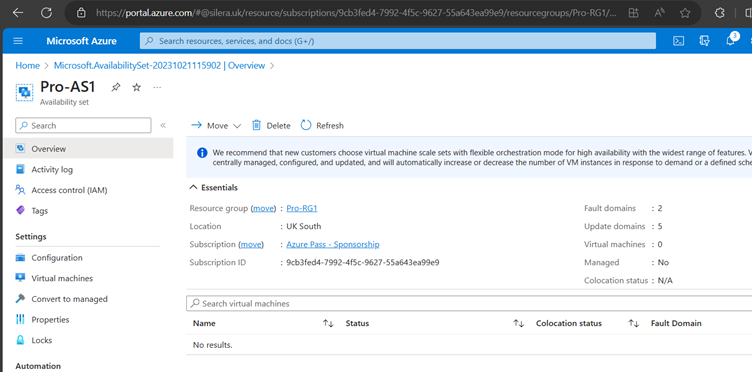This screenshot has height=372, width=752.
Task: Open the Azure Pass - Sponsorship subscription link
Action: (333, 244)
